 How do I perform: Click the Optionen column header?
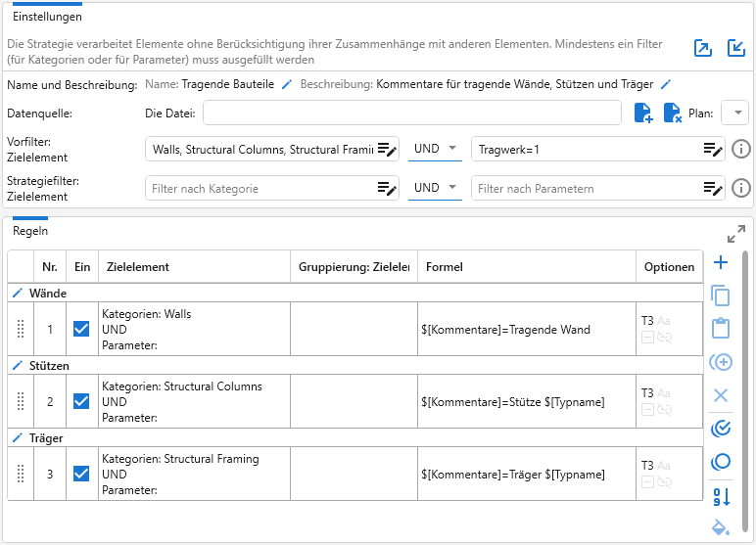pos(669,267)
